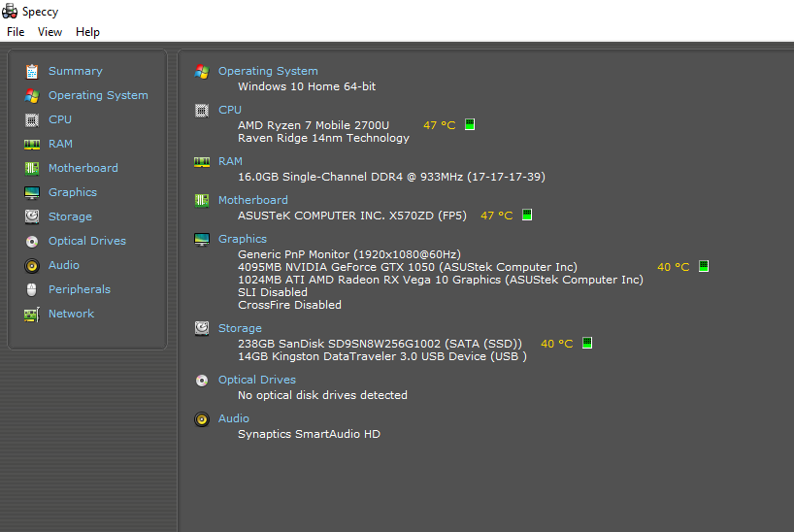Click the Optical disc icon in summary panel

(202, 381)
